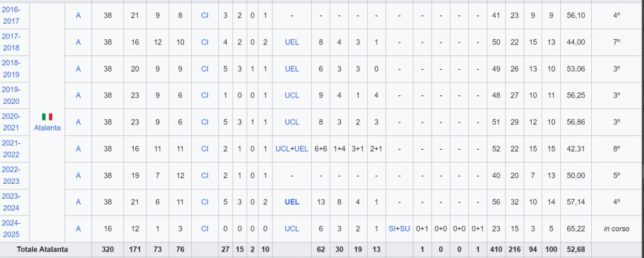Screen dimensions: 644x258
Task: Open the 2022-2023 season link
Action: click(x=10, y=175)
